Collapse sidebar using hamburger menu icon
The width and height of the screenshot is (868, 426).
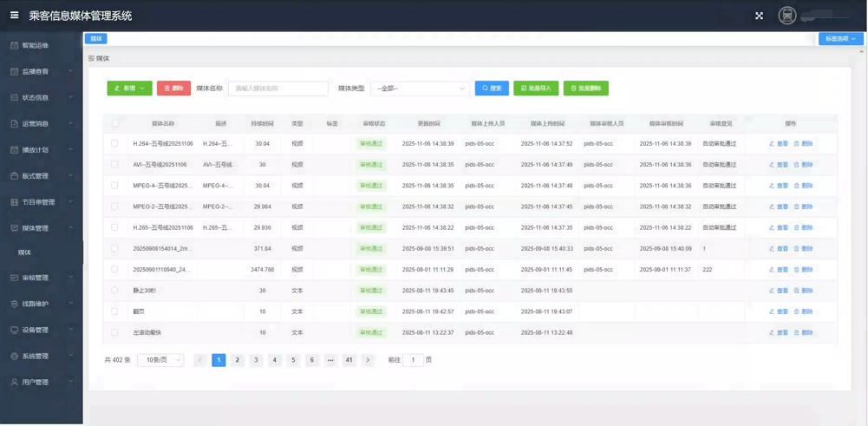(x=14, y=15)
